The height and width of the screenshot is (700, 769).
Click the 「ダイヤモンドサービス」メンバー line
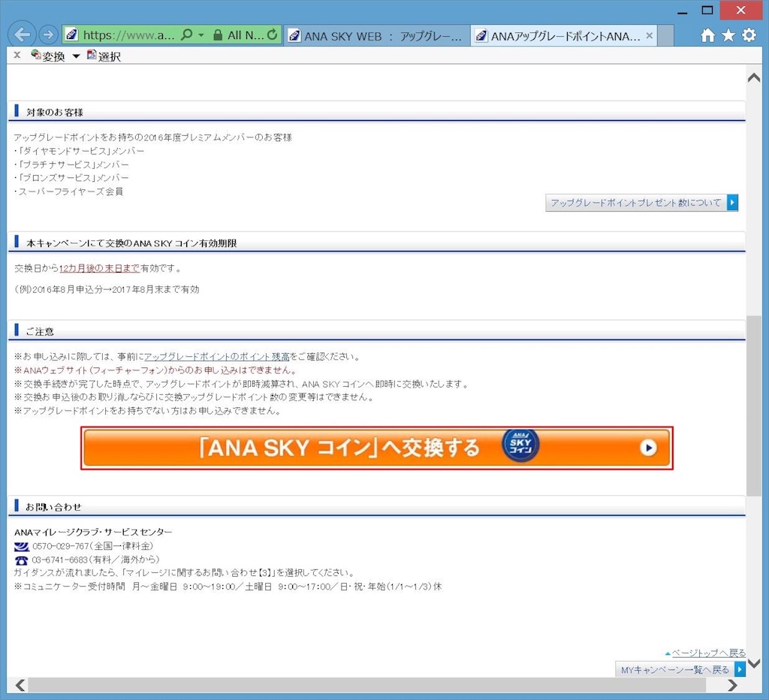point(79,151)
